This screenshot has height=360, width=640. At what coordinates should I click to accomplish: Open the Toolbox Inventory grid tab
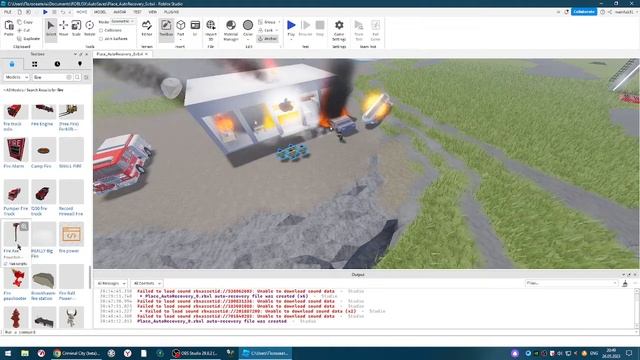point(34,64)
